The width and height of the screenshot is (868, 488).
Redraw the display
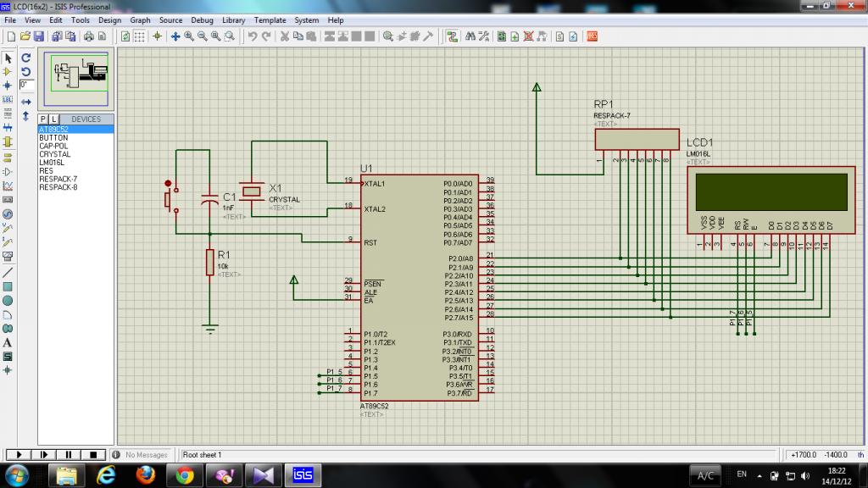[125, 36]
